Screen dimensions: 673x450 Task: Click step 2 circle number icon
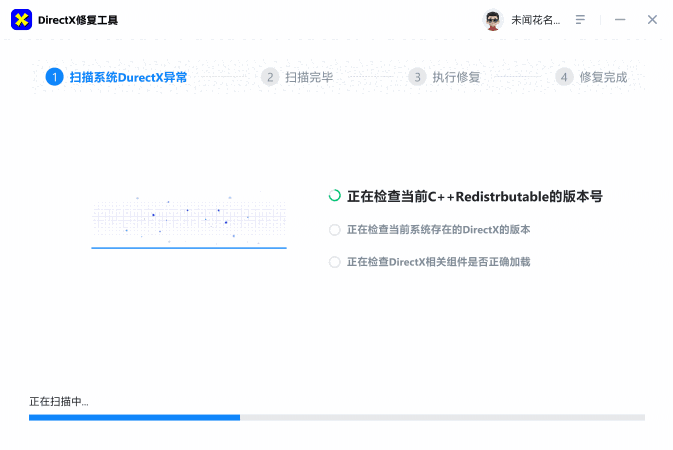pos(270,77)
